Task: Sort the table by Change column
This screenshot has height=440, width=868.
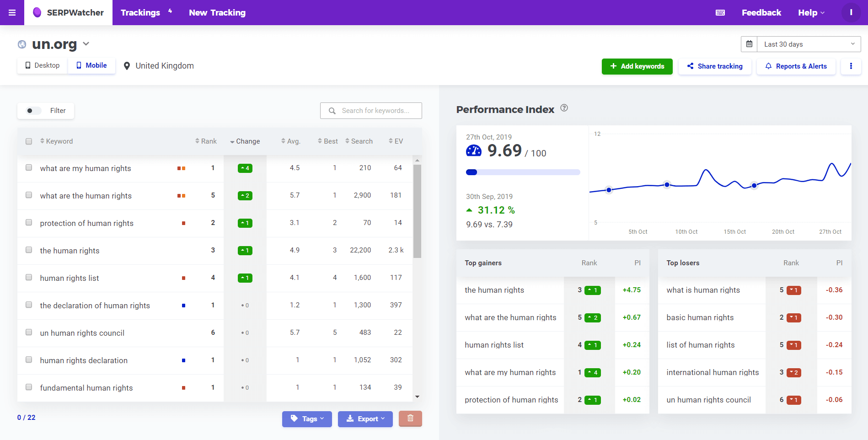Action: click(245, 141)
